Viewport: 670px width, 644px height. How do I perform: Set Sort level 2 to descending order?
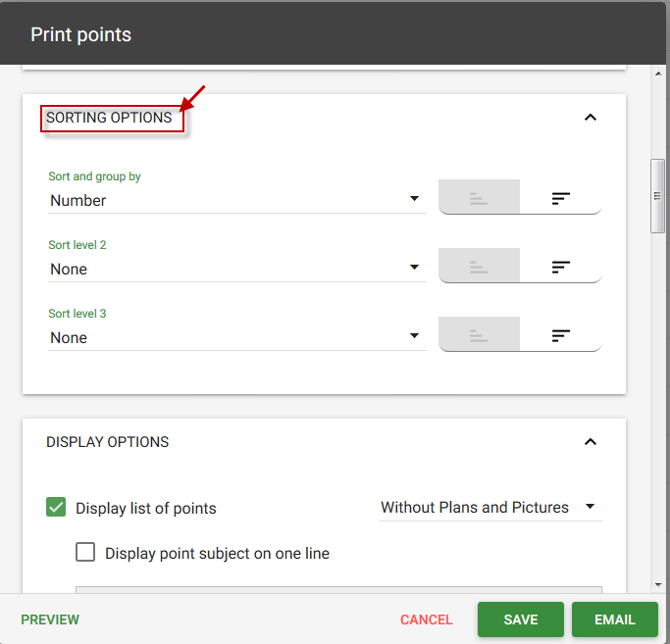560,266
